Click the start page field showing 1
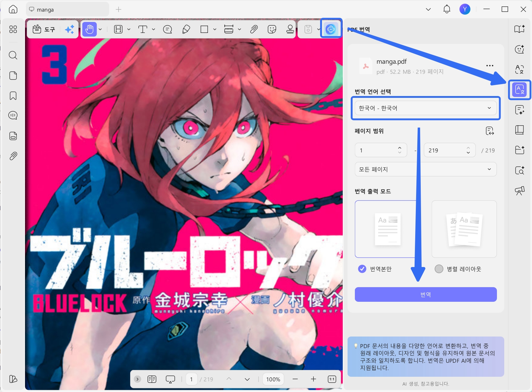Viewport: 532px width, 392px height. click(381, 150)
